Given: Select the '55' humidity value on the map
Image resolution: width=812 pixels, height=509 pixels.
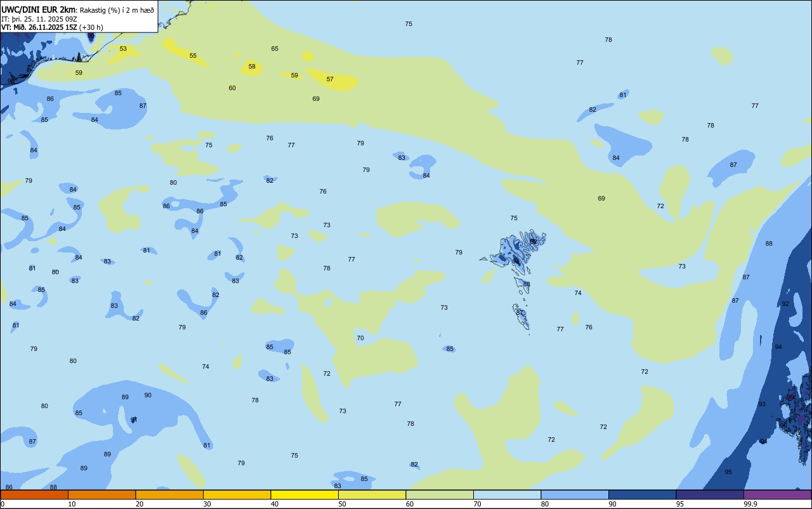Looking at the screenshot, I should point(193,56).
